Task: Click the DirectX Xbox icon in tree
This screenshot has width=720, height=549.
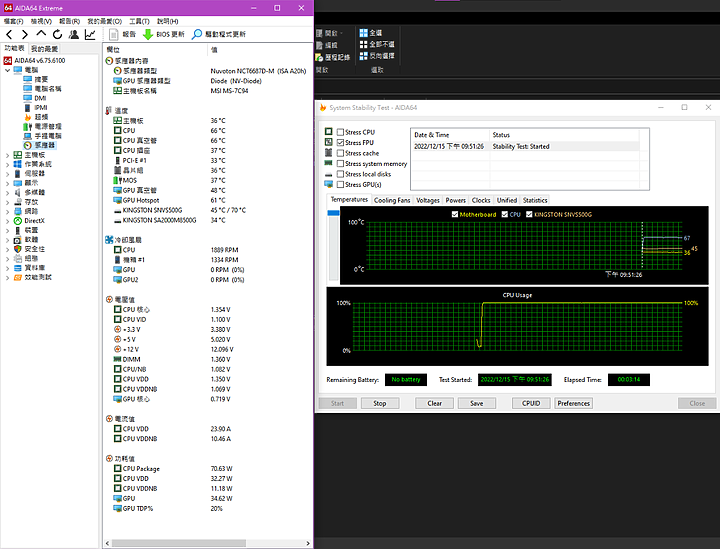Action: 17,221
